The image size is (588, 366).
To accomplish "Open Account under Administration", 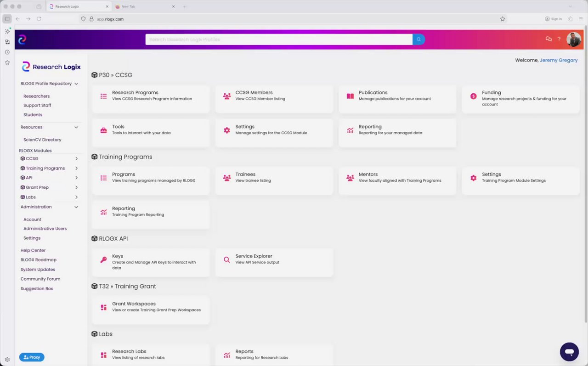I will click(32, 220).
